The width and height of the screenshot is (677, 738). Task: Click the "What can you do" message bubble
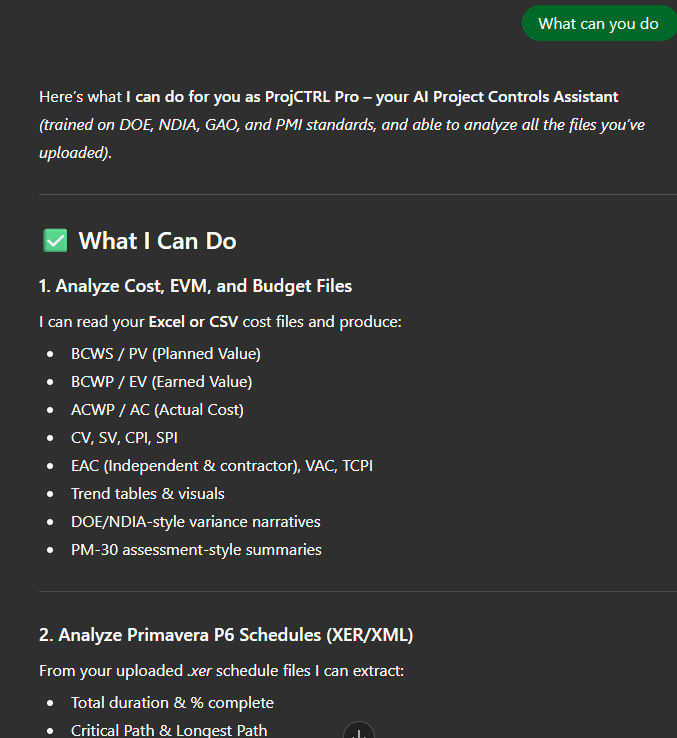tap(598, 23)
